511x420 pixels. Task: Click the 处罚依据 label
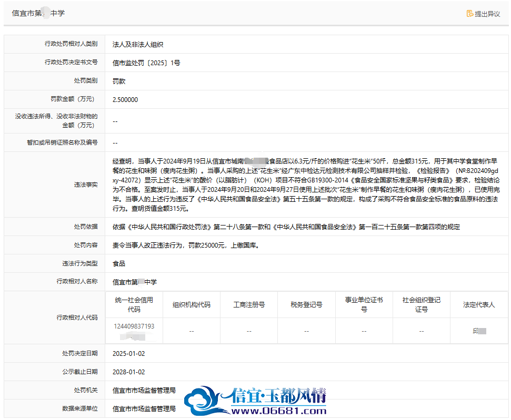[x=86, y=227]
